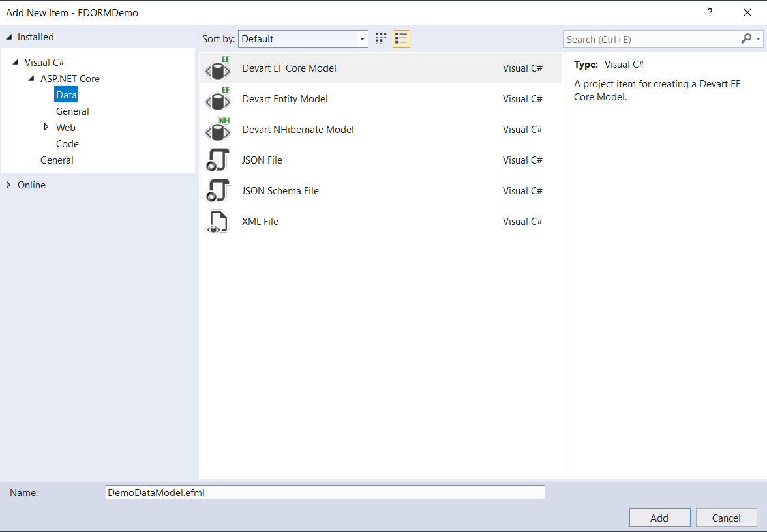767x532 pixels.
Task: Select the Data category in tree
Action: pyautogui.click(x=66, y=95)
